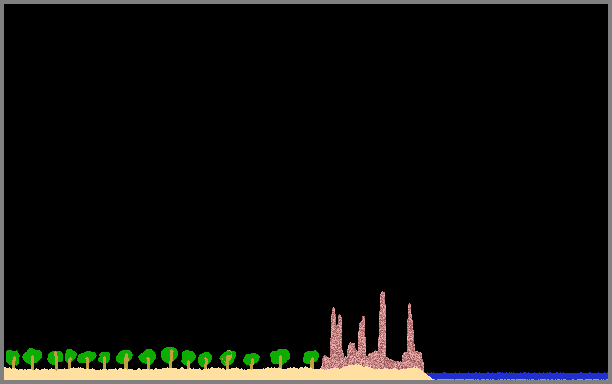The image size is (612, 384).
Task: Click the short pink stub between spires
Action: [352, 349]
